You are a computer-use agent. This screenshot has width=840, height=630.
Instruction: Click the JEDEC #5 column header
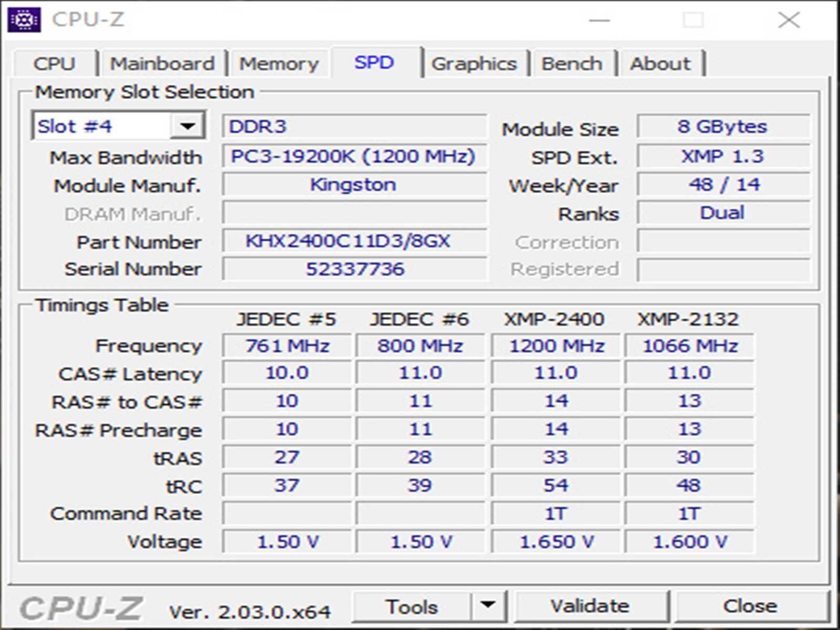pyautogui.click(x=286, y=319)
